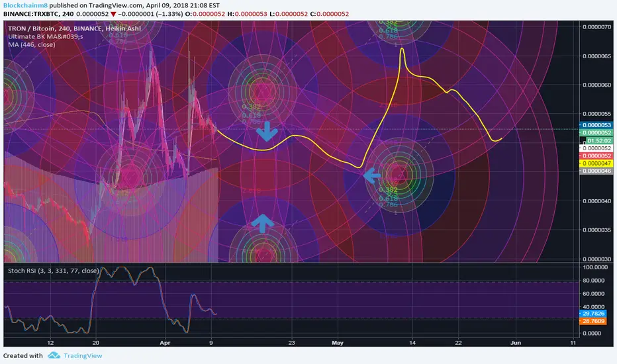This screenshot has height=364, width=617.
Task: Click the yellow 0.0000047 price label
Action: click(596, 163)
